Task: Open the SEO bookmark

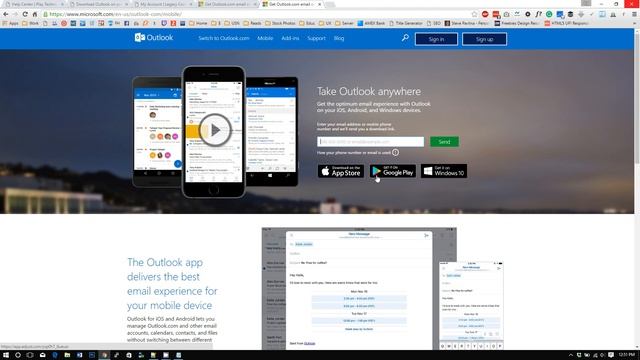Action: pos(433,23)
